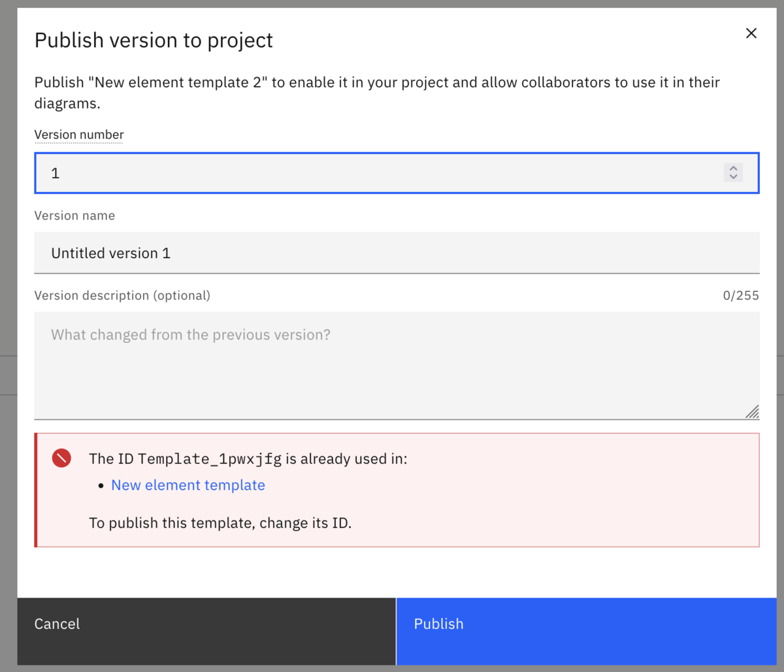The height and width of the screenshot is (672, 784).
Task: Click the underlined Version number label
Action: pos(78,135)
